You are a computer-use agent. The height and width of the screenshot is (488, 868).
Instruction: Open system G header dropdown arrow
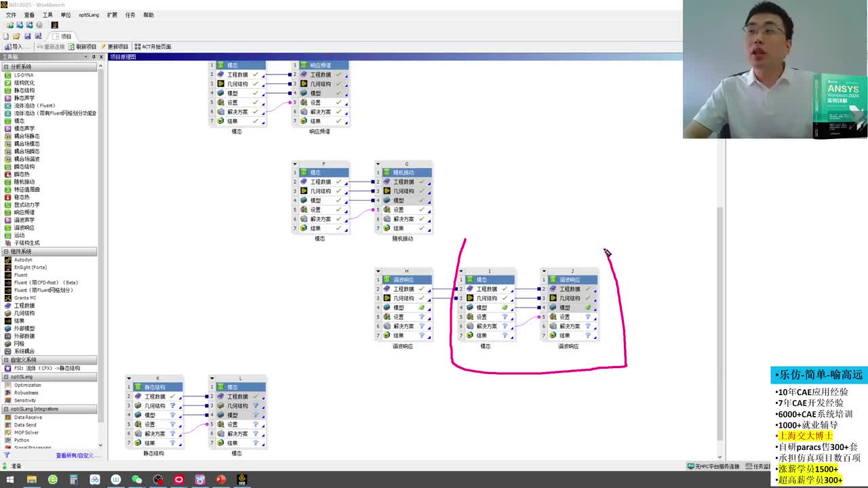click(378, 164)
